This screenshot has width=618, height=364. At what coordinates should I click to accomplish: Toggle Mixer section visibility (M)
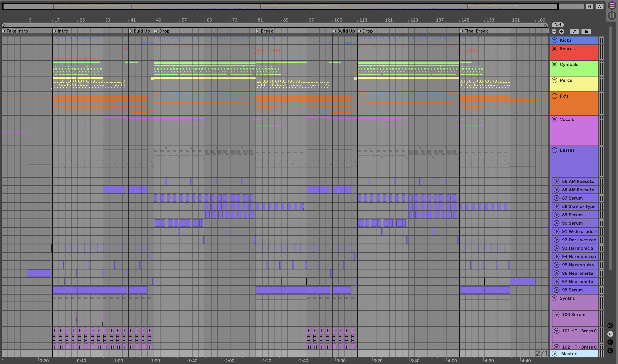pyautogui.click(x=610, y=342)
